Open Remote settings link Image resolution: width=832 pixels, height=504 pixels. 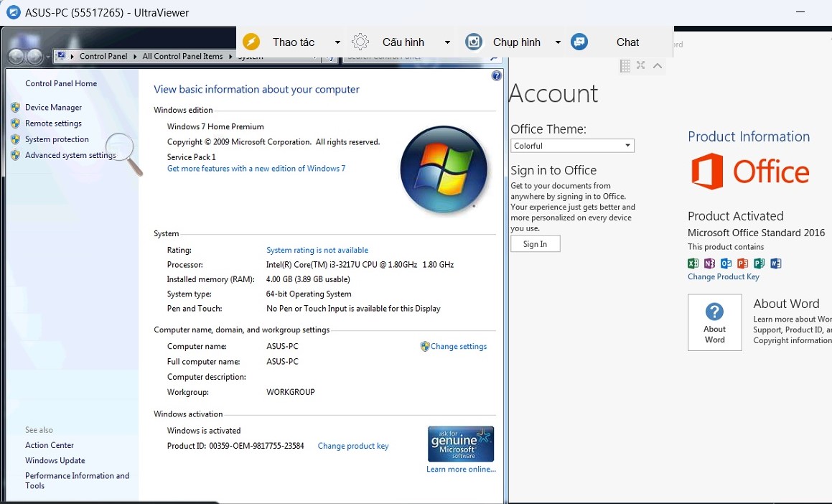coord(54,123)
